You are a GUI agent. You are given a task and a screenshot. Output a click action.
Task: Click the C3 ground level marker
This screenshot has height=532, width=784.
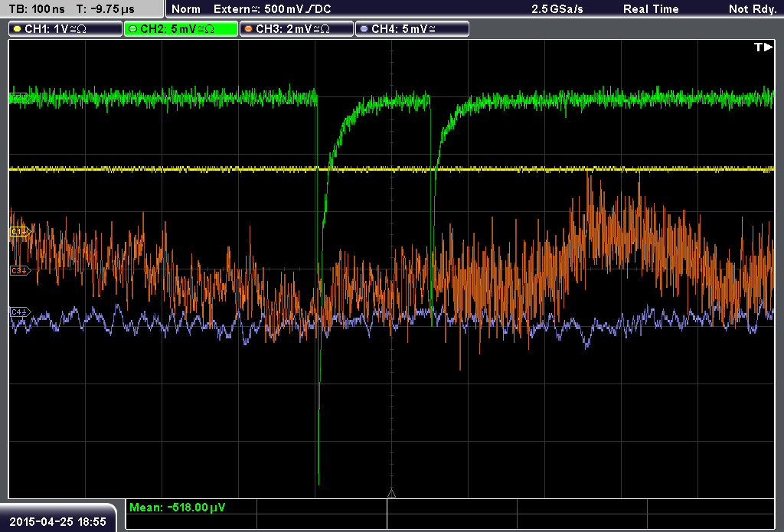tap(21, 270)
